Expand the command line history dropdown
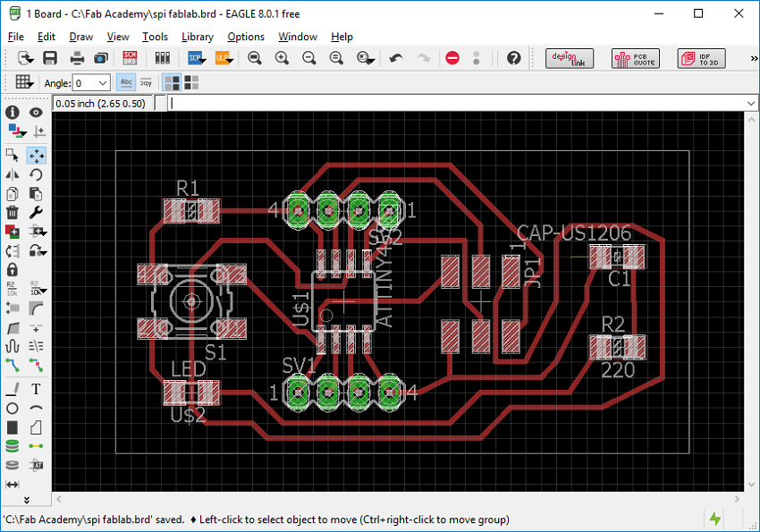 pyautogui.click(x=750, y=103)
